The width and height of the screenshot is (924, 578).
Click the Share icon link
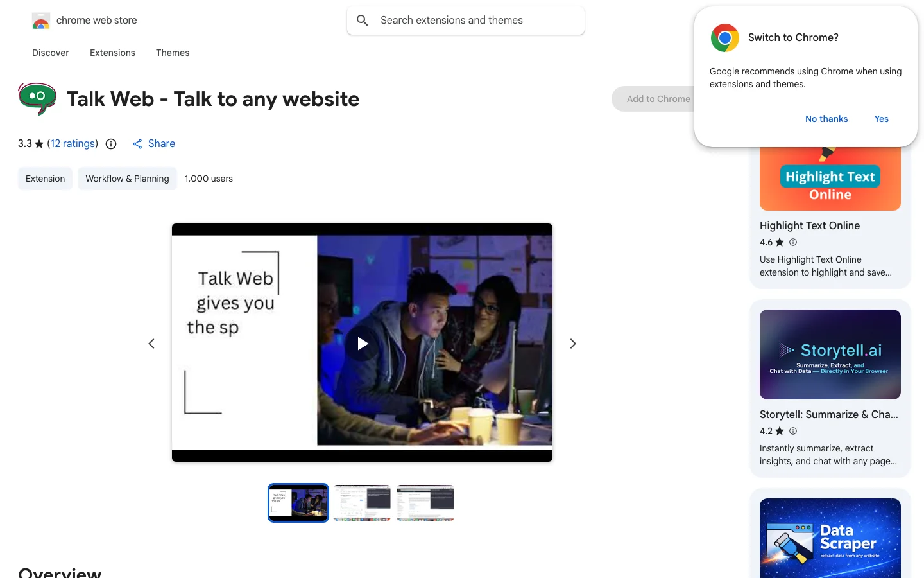point(153,144)
